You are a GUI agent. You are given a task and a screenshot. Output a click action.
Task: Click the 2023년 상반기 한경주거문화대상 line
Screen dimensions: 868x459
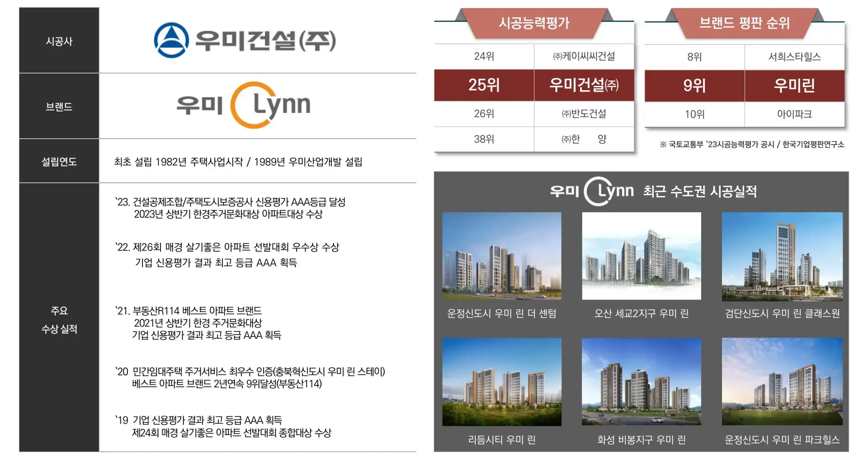(x=228, y=214)
